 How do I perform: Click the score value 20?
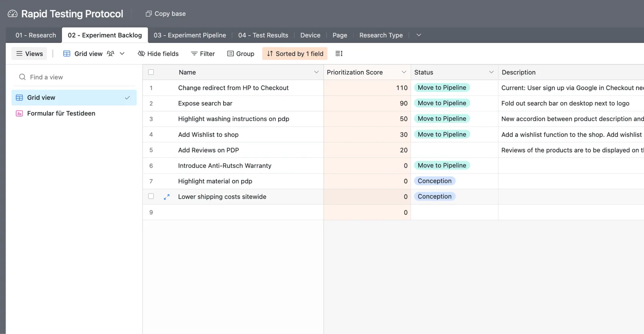point(404,150)
